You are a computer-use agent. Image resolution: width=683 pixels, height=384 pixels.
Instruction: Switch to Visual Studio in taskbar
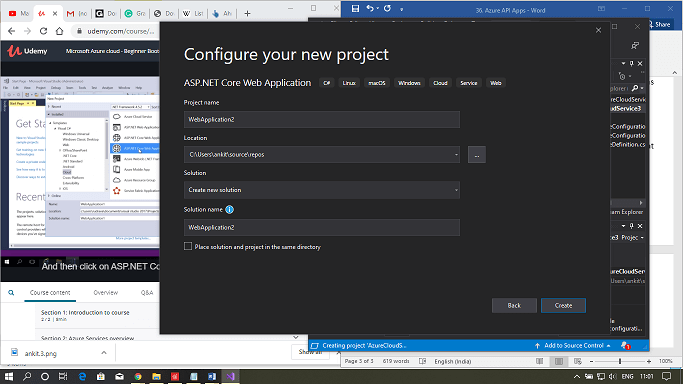(230, 376)
